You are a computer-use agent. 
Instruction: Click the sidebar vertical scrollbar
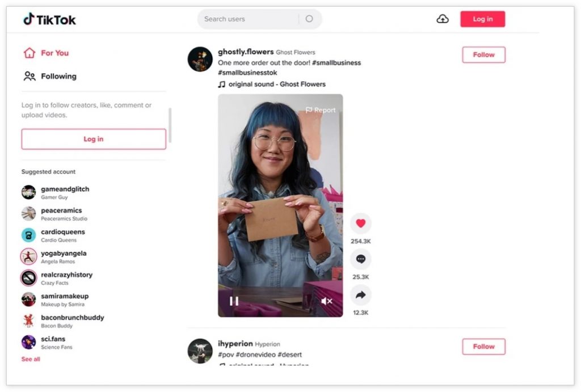pos(170,125)
